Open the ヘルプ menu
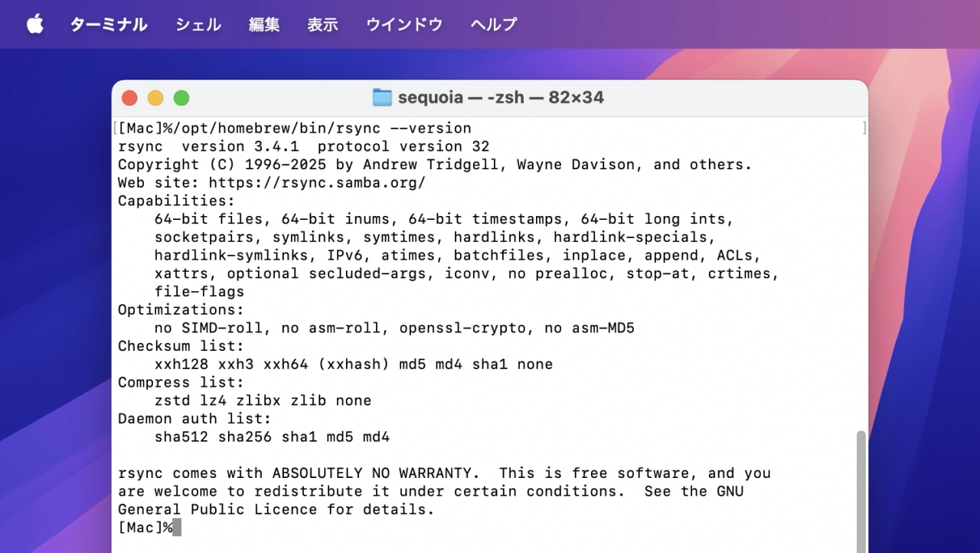The image size is (980, 553). pyautogui.click(x=494, y=25)
